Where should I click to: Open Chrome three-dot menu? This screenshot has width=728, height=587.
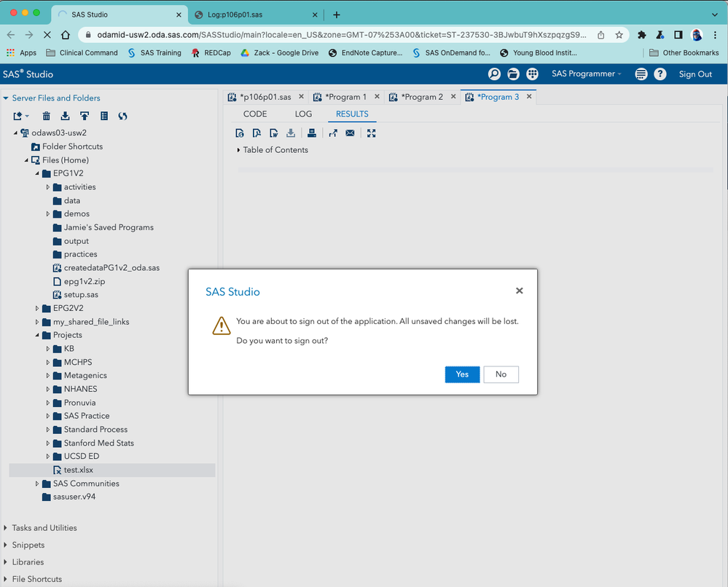tap(715, 35)
